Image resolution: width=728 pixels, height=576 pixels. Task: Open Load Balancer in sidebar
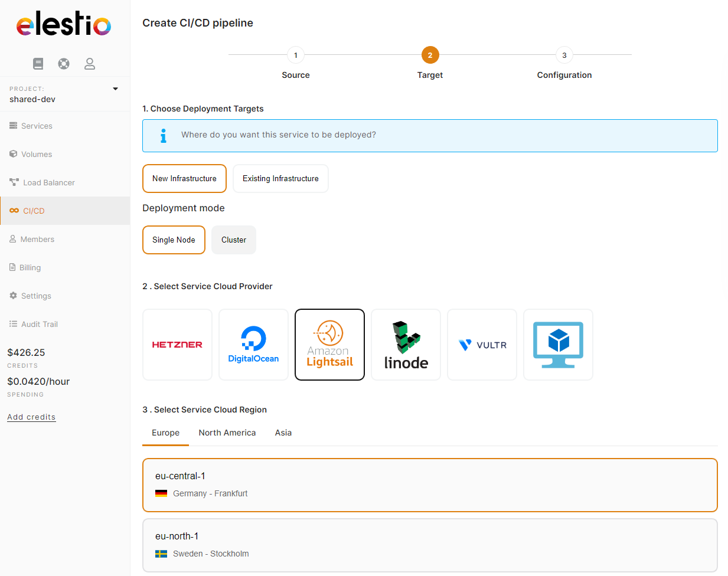click(48, 182)
